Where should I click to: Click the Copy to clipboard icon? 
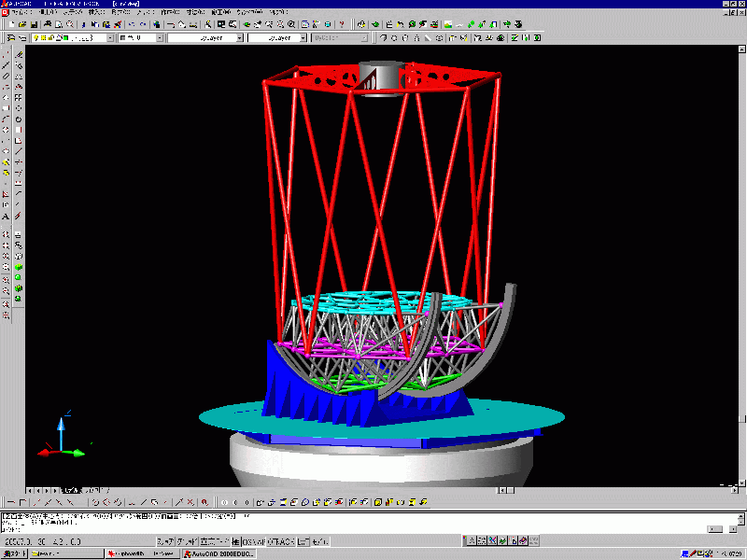pos(95,24)
